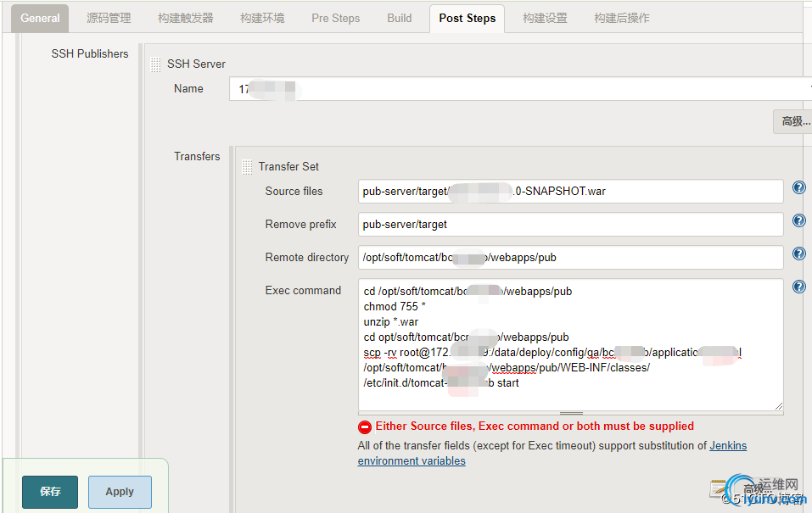The image size is (812, 513).
Task: Click the 'unzip *.war' command line
Action: [391, 322]
